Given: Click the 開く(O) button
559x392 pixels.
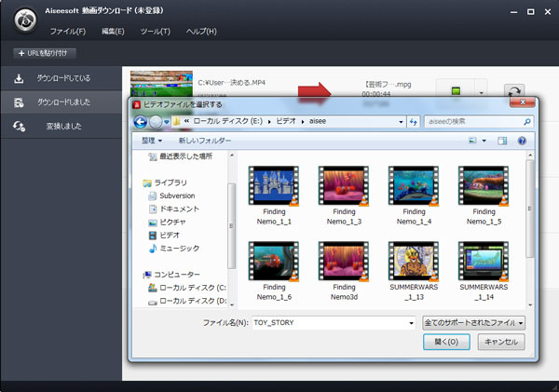Looking at the screenshot, I should (x=446, y=342).
